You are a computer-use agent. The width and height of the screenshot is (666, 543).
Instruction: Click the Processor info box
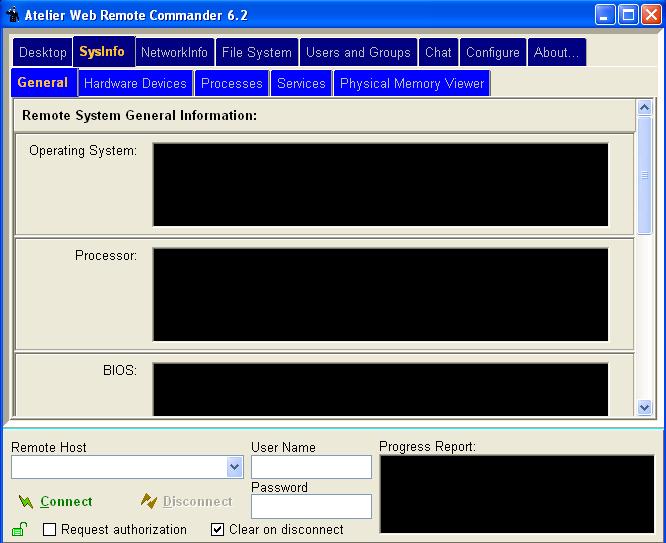pos(381,294)
